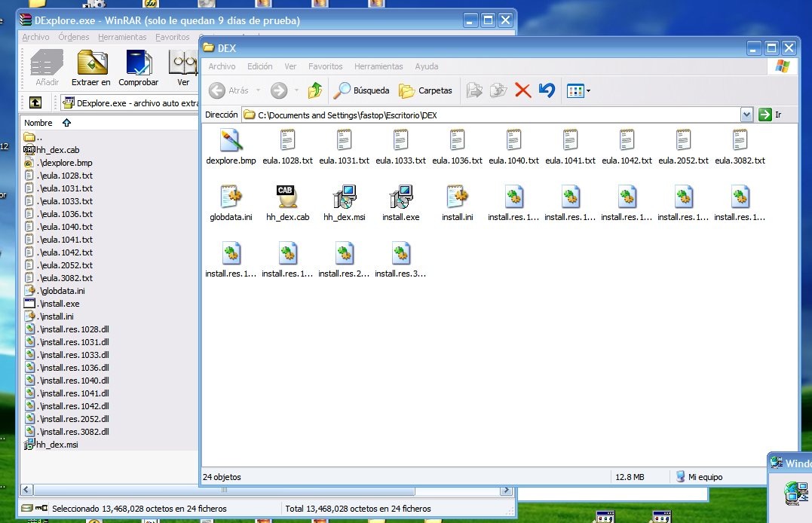Select install.res.3... icon in DEX folder
The height and width of the screenshot is (523, 812).
401,252
